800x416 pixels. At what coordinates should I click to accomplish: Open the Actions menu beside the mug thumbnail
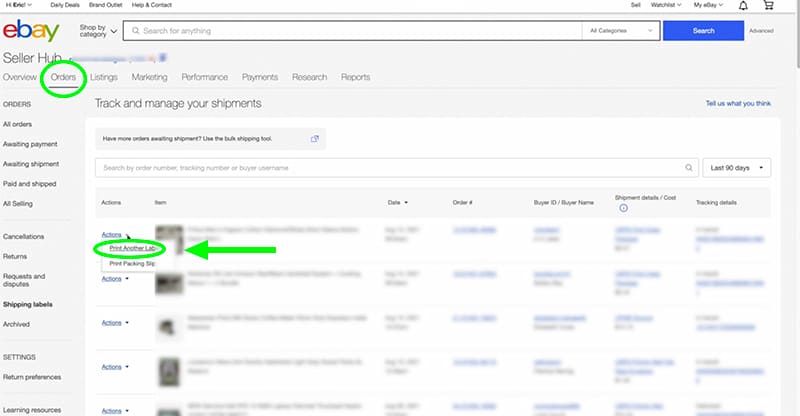coord(115,323)
